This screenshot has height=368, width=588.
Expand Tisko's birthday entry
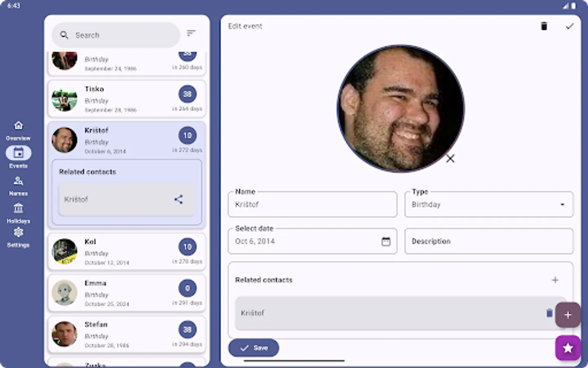[127, 99]
